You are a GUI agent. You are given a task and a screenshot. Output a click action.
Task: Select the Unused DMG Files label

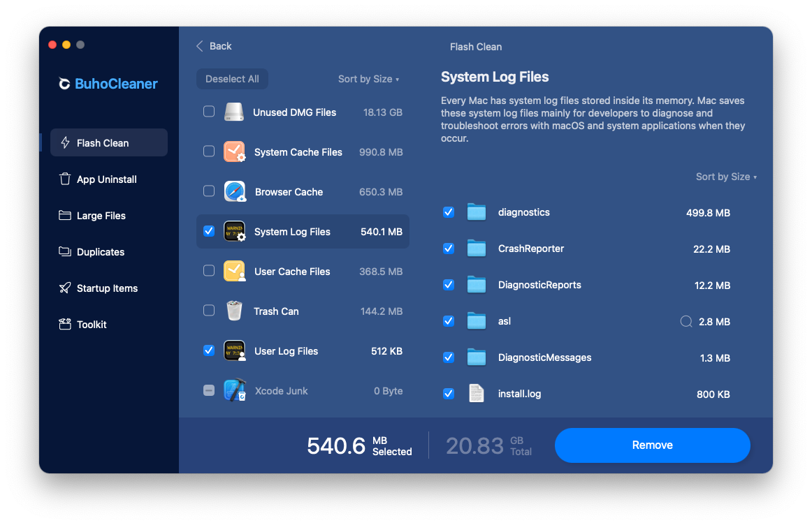pyautogui.click(x=294, y=112)
